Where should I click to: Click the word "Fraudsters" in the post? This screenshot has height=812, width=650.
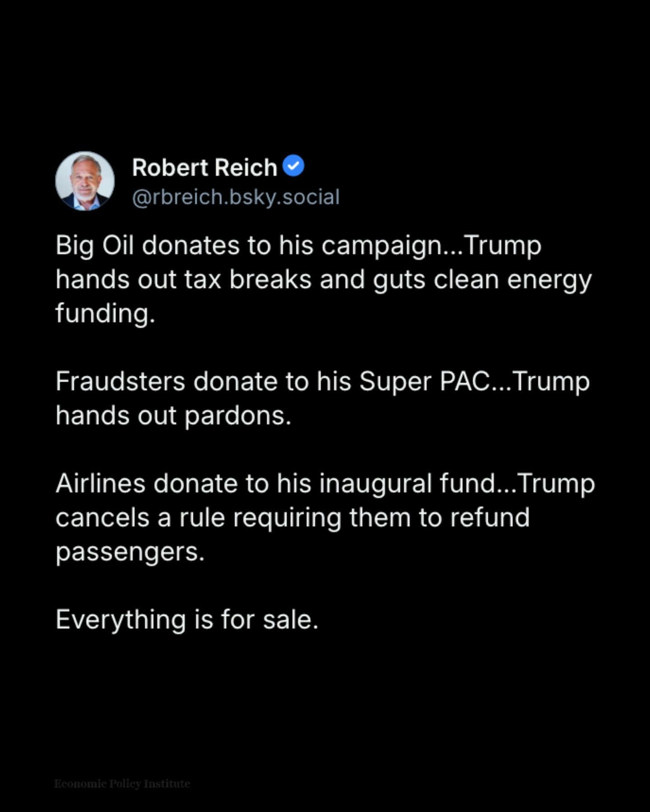[x=121, y=382]
